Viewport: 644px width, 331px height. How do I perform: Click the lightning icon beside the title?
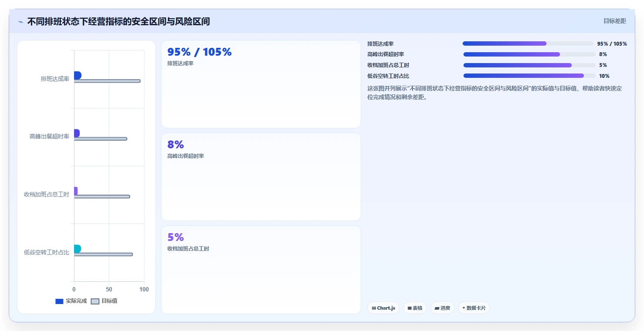[x=20, y=22]
